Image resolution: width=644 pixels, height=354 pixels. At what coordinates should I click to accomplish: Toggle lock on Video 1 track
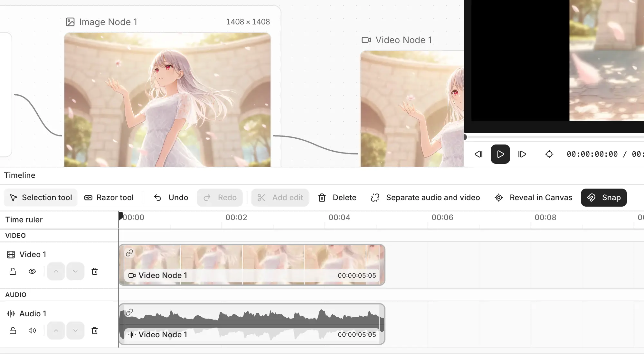click(13, 271)
